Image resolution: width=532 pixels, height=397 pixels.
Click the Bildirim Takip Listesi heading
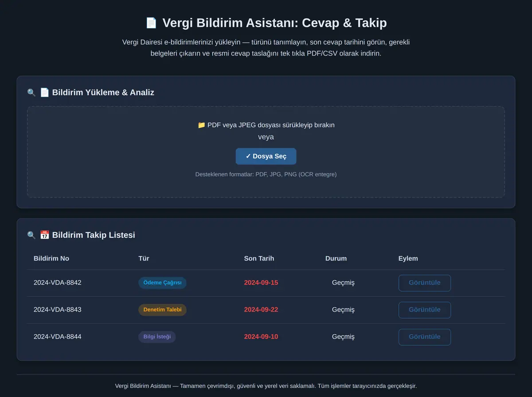click(x=94, y=235)
